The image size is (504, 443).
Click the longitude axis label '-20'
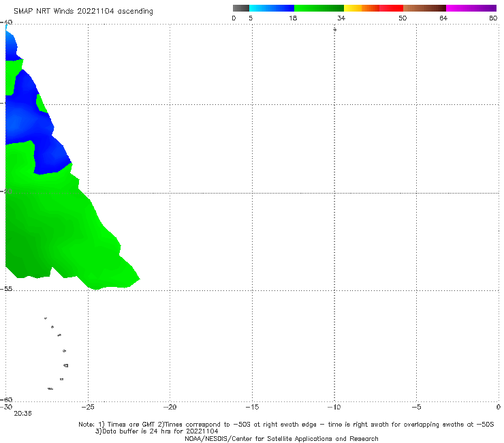click(170, 407)
